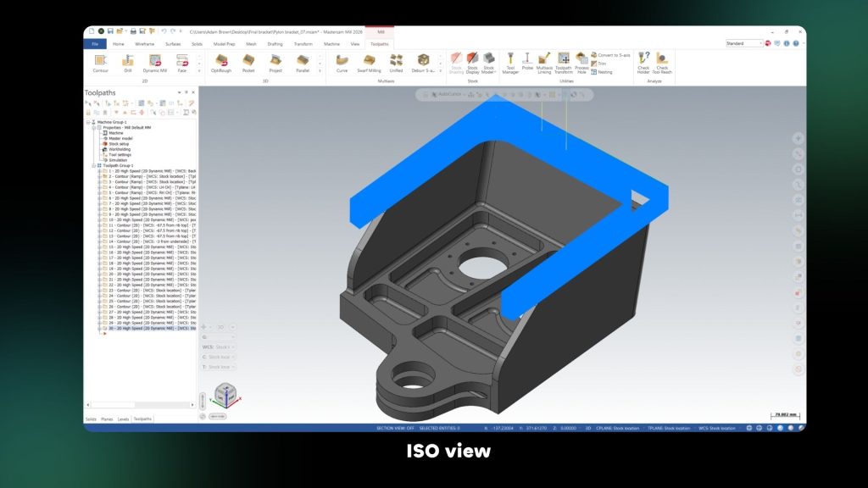Select the Contour 2D toolpath icon
This screenshot has height=488, width=868.
(x=100, y=63)
